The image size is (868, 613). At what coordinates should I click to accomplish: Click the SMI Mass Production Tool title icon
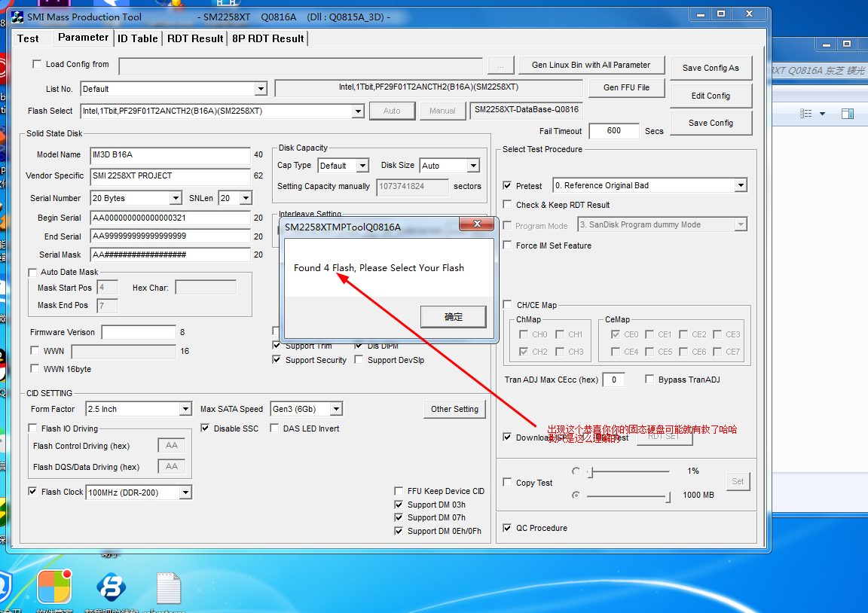tap(17, 17)
